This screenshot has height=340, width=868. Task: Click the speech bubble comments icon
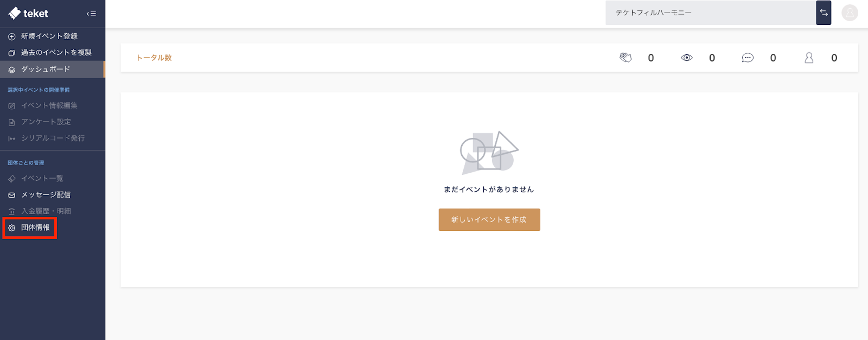pos(748,58)
